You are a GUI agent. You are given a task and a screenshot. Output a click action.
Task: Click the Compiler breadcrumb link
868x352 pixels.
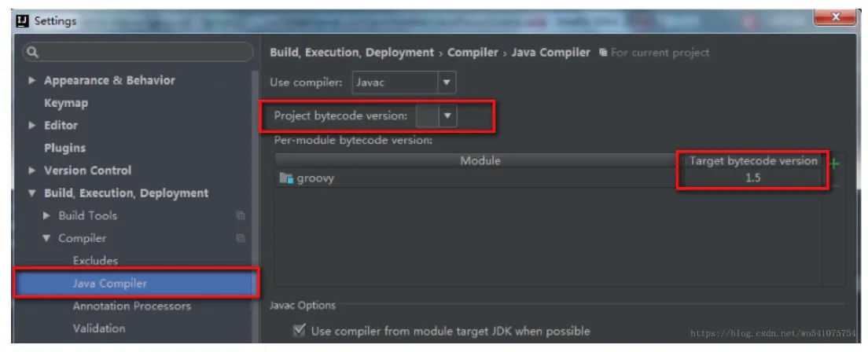click(x=473, y=53)
